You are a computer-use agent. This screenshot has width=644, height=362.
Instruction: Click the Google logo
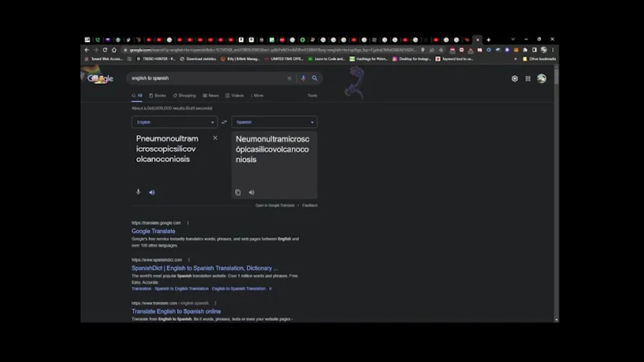[100, 78]
